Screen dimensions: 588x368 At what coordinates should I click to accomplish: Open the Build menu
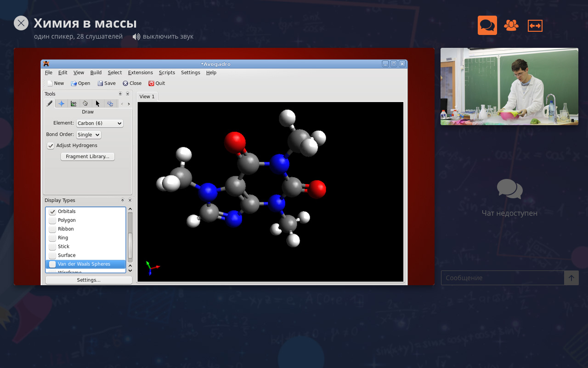[96, 73]
